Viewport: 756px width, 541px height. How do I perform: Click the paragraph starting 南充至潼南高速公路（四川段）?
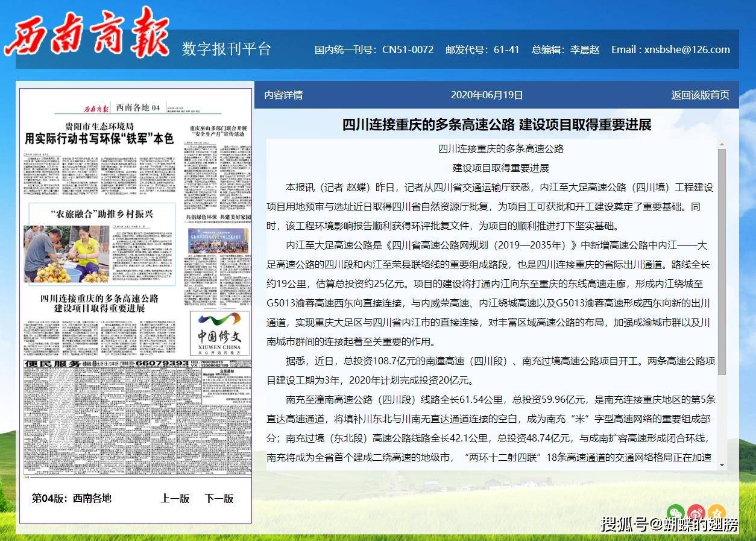(x=491, y=428)
